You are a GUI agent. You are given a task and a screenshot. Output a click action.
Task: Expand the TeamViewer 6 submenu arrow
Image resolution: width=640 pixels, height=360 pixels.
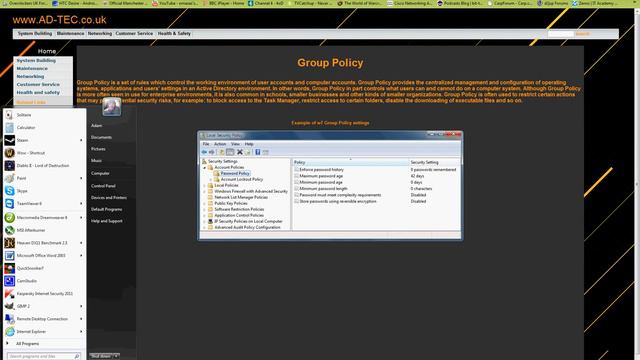(x=81, y=204)
